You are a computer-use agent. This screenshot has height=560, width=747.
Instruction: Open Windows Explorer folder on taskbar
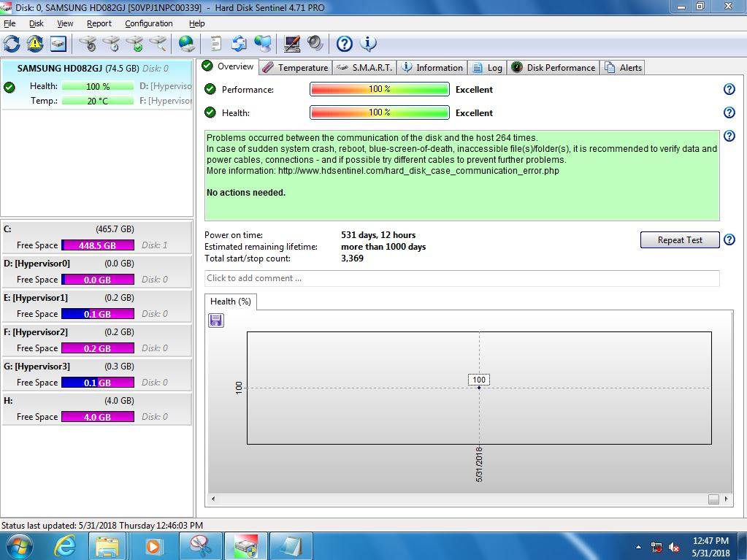107,546
